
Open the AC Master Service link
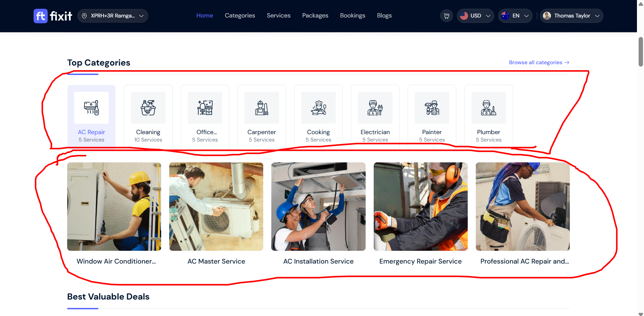point(216,261)
